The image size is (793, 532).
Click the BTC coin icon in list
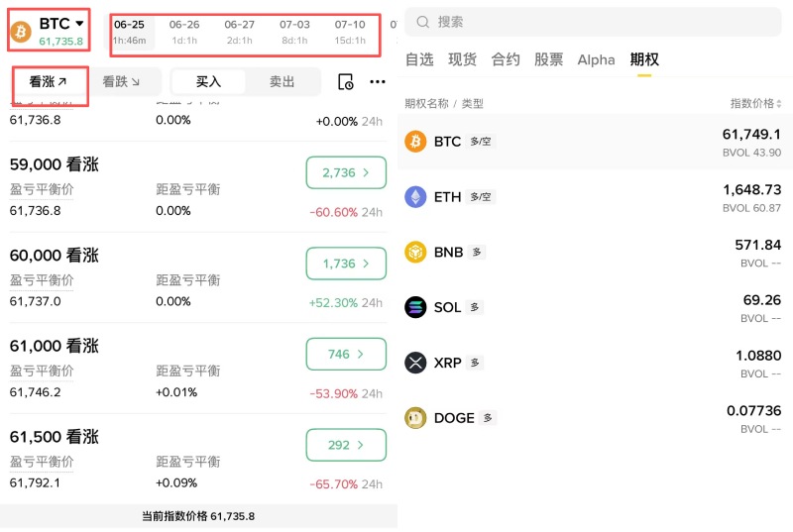[415, 142]
